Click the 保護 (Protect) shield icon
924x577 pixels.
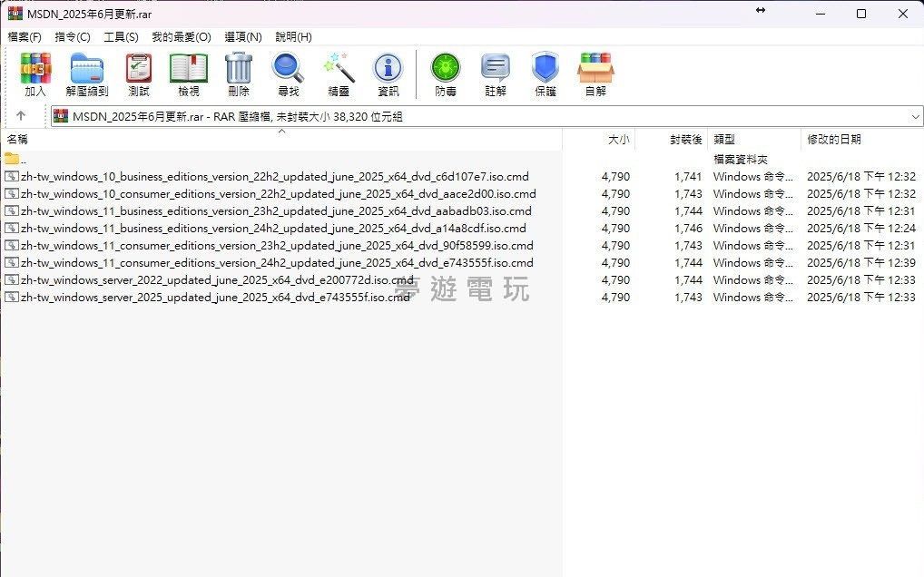pyautogui.click(x=546, y=74)
